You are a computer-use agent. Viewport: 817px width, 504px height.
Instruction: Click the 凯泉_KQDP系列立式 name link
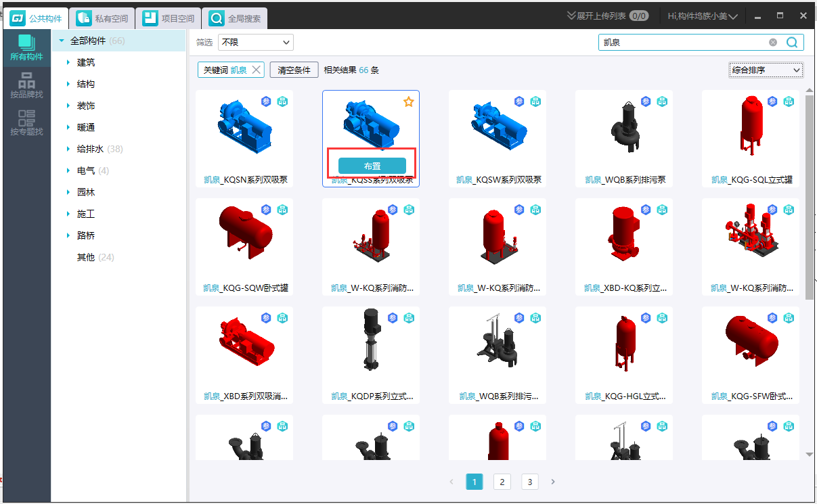[372, 396]
